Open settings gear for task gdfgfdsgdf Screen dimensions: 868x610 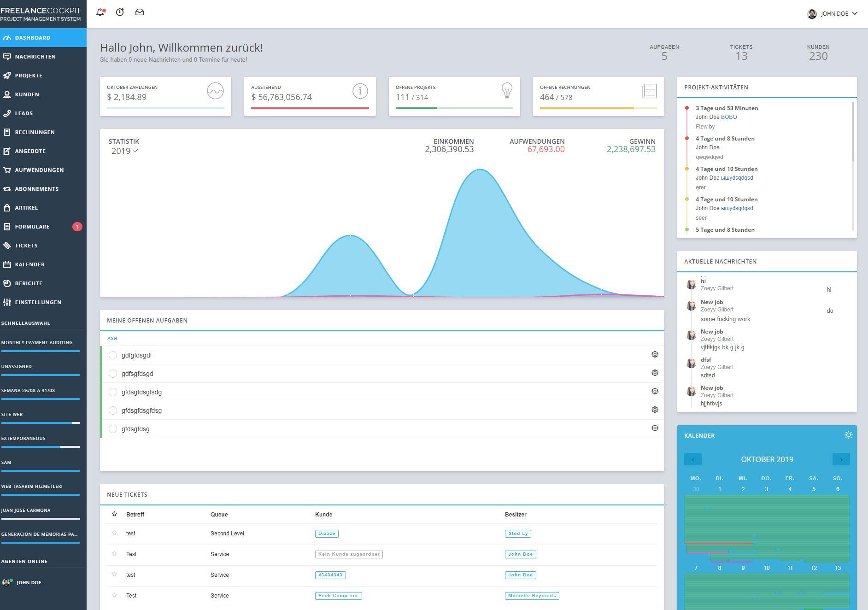655,354
